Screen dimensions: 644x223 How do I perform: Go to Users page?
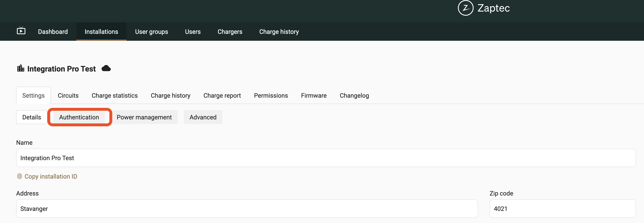tap(192, 32)
